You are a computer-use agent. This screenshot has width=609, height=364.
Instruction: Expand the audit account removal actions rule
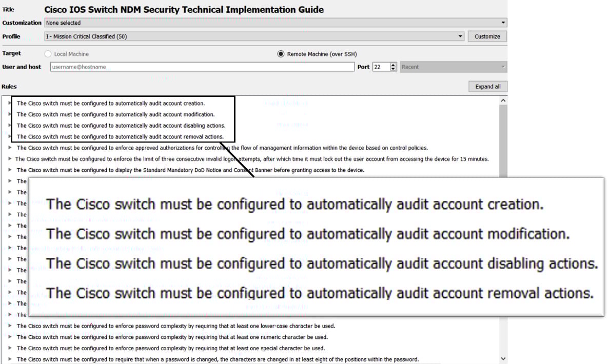click(x=10, y=136)
